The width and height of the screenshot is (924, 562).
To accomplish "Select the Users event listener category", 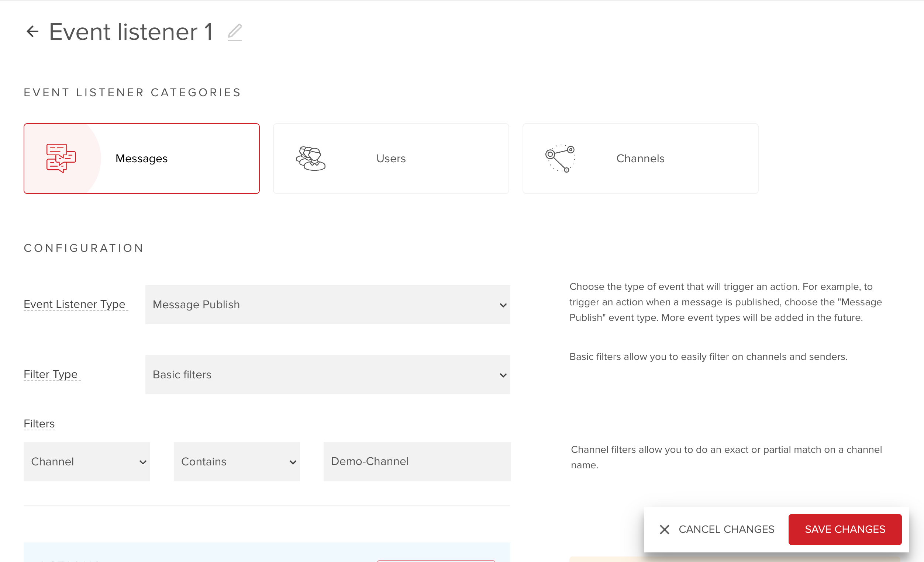I will coord(391,158).
